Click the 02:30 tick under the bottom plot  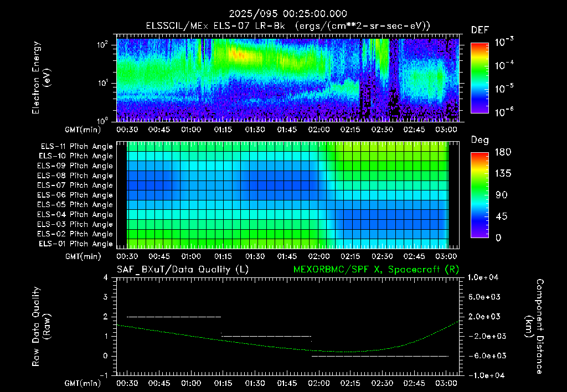point(382,383)
